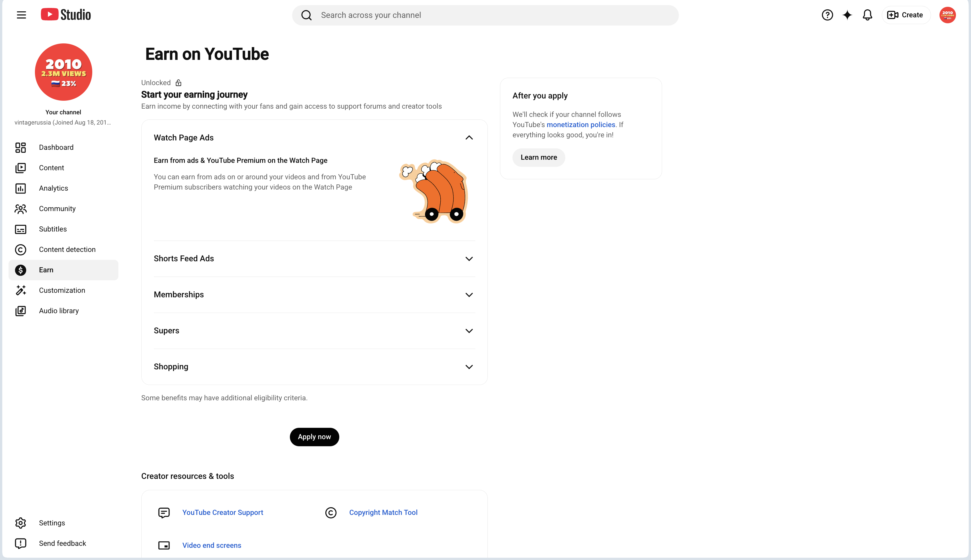
Task: Open the Copyright Match Tool link
Action: click(x=383, y=513)
